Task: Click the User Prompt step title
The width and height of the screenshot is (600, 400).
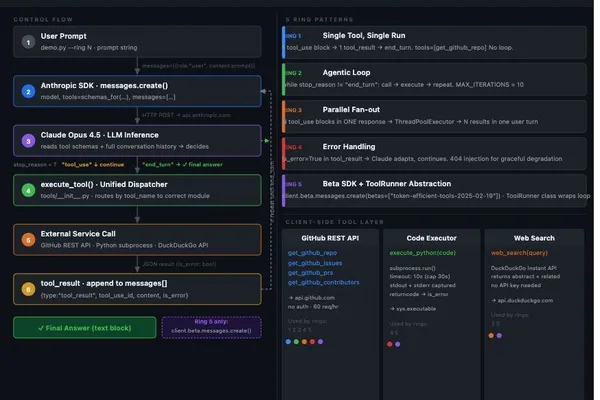Action: pyautogui.click(x=64, y=36)
